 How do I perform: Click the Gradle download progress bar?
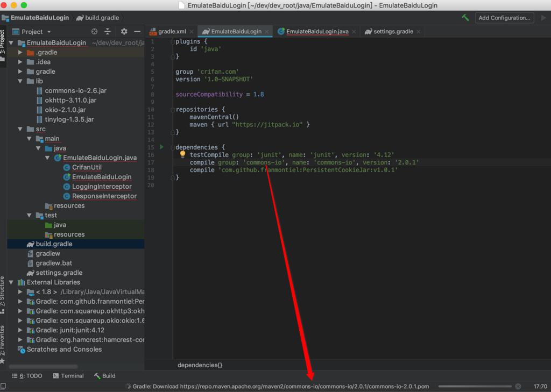coord(475,386)
